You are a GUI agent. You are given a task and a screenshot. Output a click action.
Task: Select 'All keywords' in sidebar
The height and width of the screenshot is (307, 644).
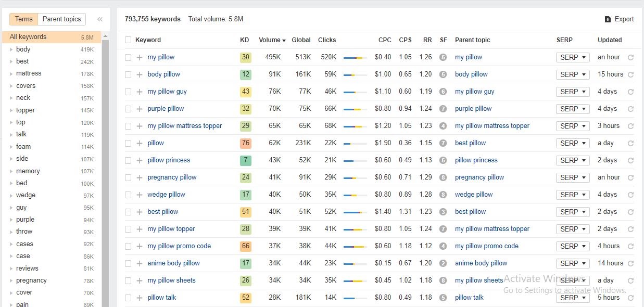pyautogui.click(x=52, y=37)
